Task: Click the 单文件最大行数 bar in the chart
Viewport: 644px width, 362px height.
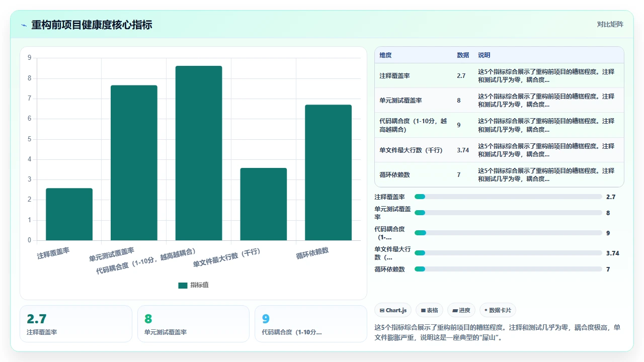Action: pos(263,204)
